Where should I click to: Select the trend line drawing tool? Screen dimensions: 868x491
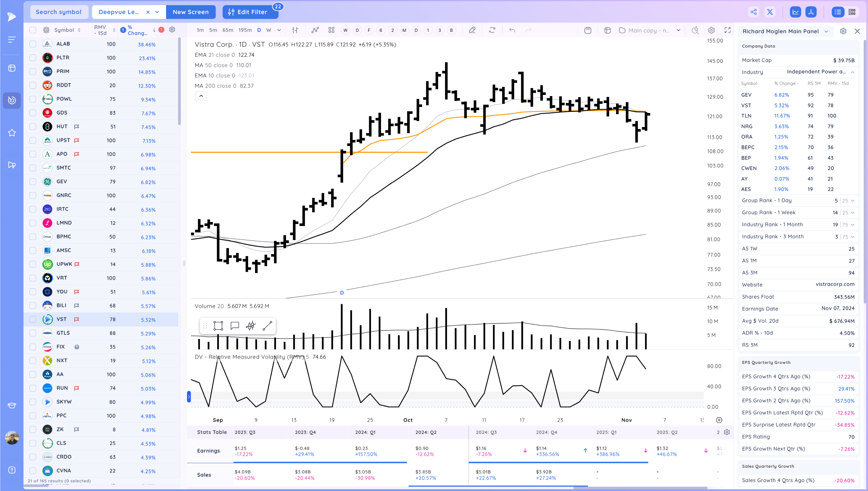click(267, 326)
